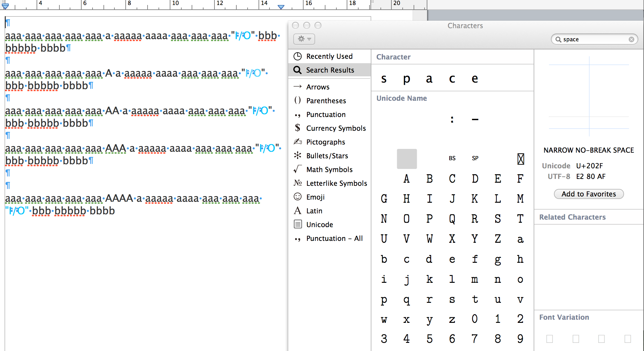Select the Math Symbols category
Viewport: 644px width, 351px height.
[x=329, y=170]
